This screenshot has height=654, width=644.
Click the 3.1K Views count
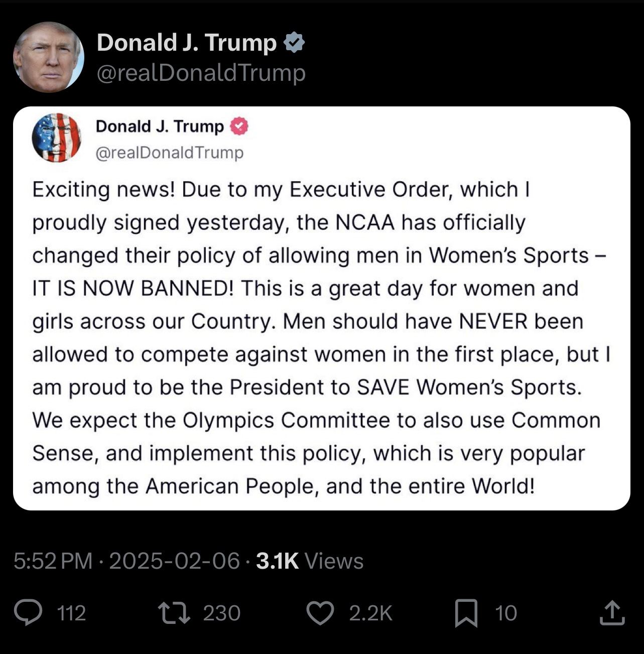[x=310, y=561]
